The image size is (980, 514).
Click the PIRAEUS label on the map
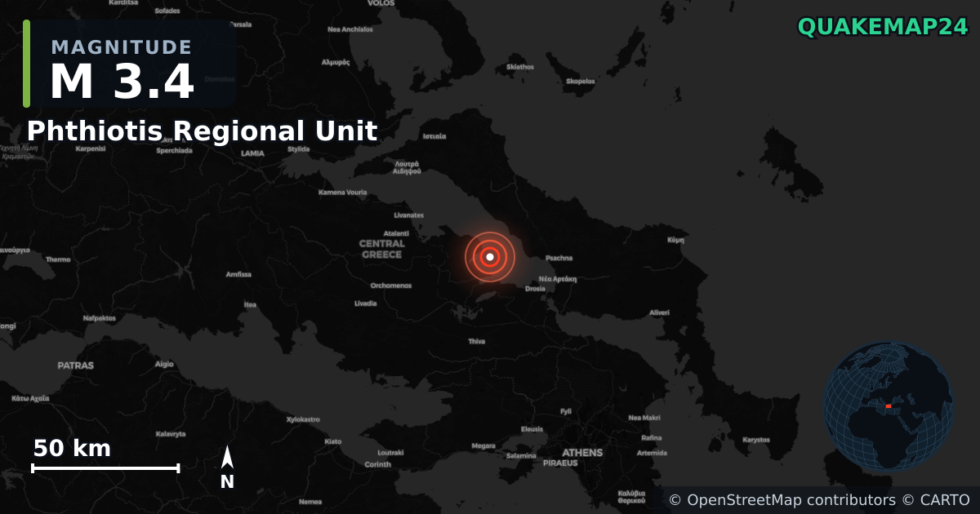560,463
